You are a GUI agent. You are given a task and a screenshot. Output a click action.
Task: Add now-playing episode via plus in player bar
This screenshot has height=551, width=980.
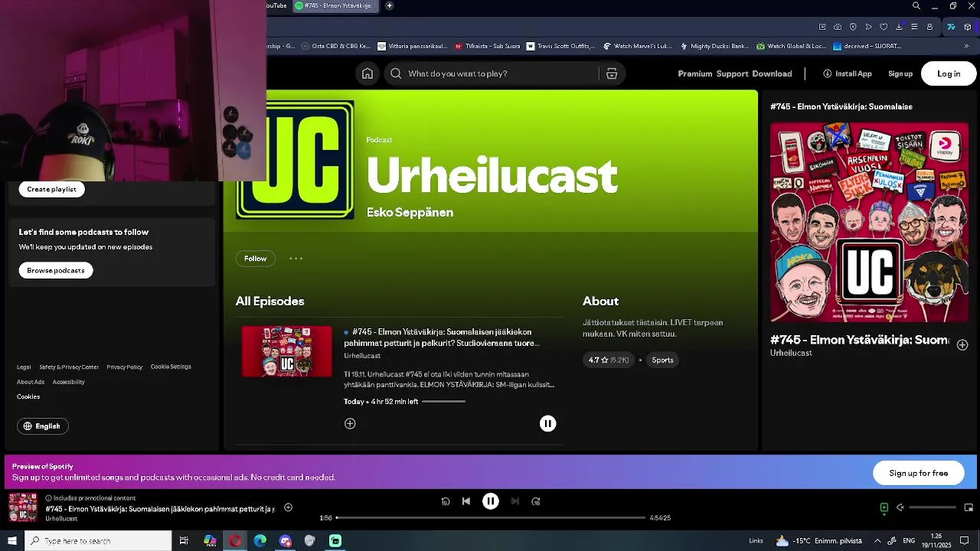pyautogui.click(x=288, y=507)
